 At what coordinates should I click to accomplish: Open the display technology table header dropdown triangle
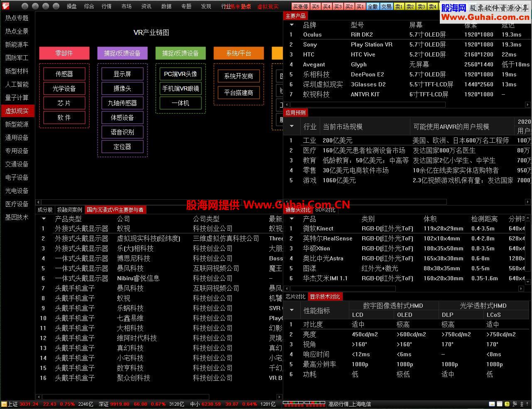click(x=292, y=310)
